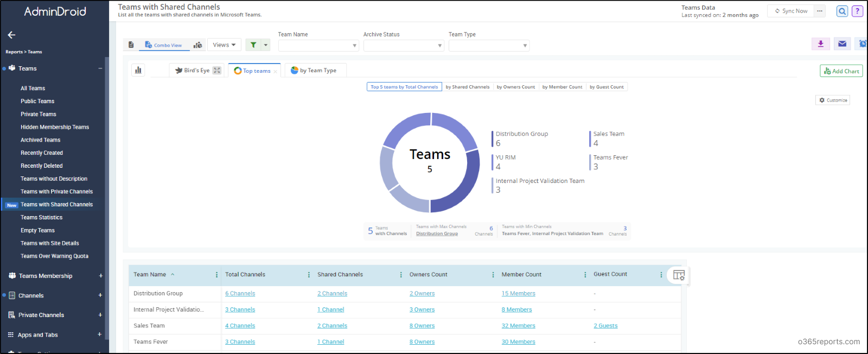Close the Top teams chart tab
Viewport: 868px width, 354px height.
click(x=276, y=72)
